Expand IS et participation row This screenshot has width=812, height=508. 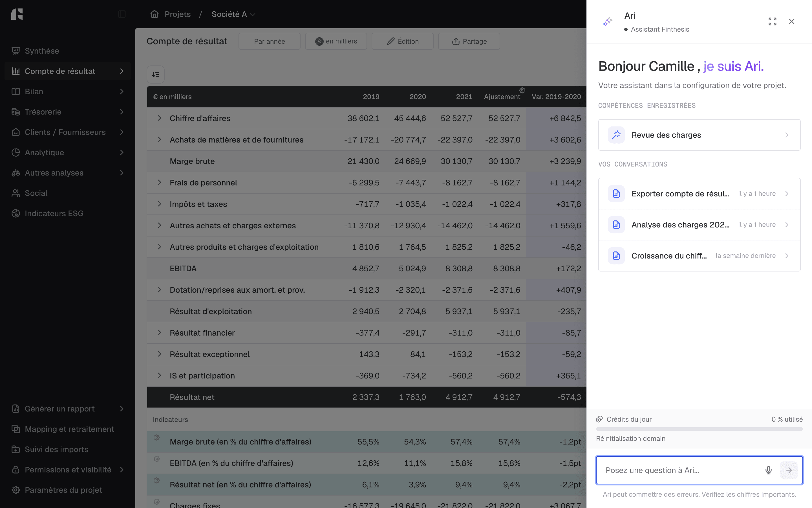coord(160,376)
